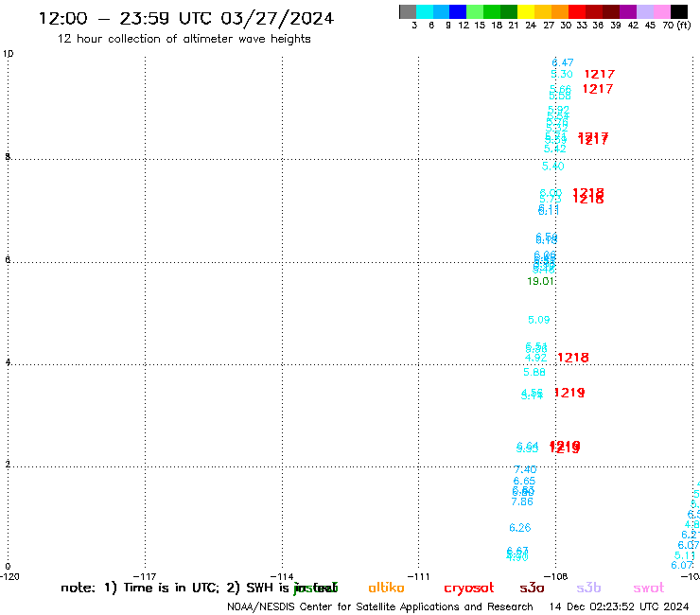700x615 pixels.
Task: Select the 'cryosat' satellite label
Action: click(469, 589)
